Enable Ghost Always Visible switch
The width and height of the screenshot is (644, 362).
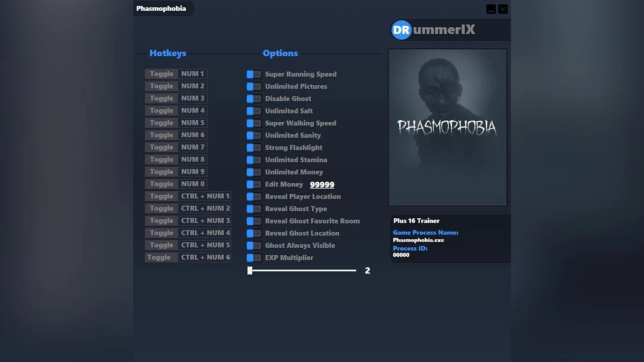(254, 246)
